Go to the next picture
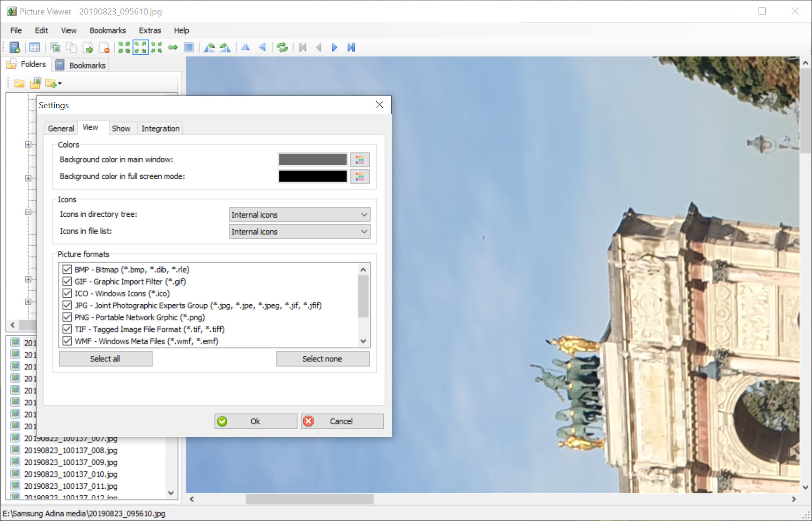This screenshot has height=521, width=812. point(335,47)
